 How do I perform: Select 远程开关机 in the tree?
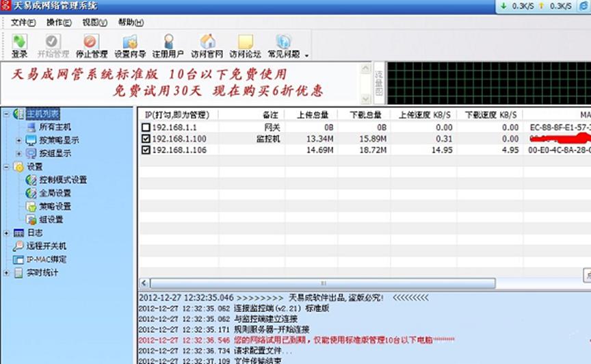point(47,246)
